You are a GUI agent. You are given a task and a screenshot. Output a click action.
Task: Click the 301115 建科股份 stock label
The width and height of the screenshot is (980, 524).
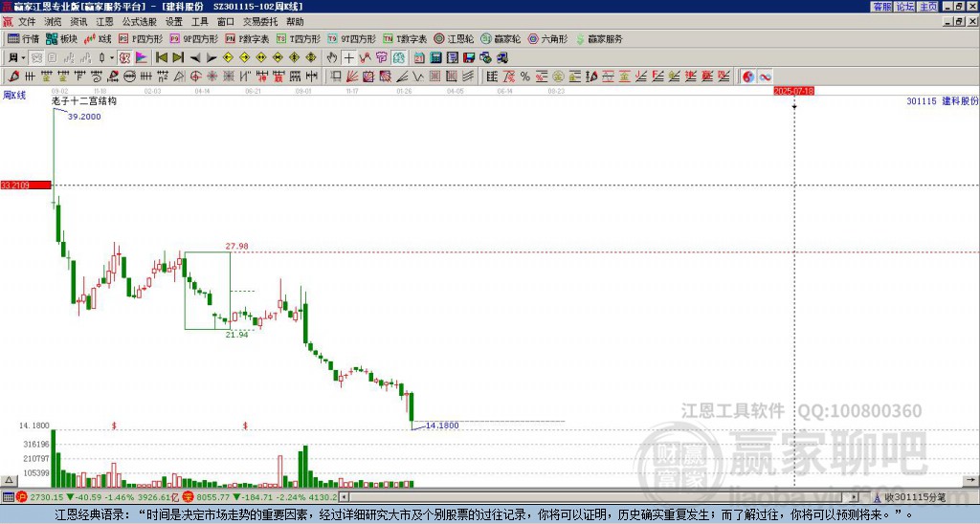pyautogui.click(x=943, y=100)
